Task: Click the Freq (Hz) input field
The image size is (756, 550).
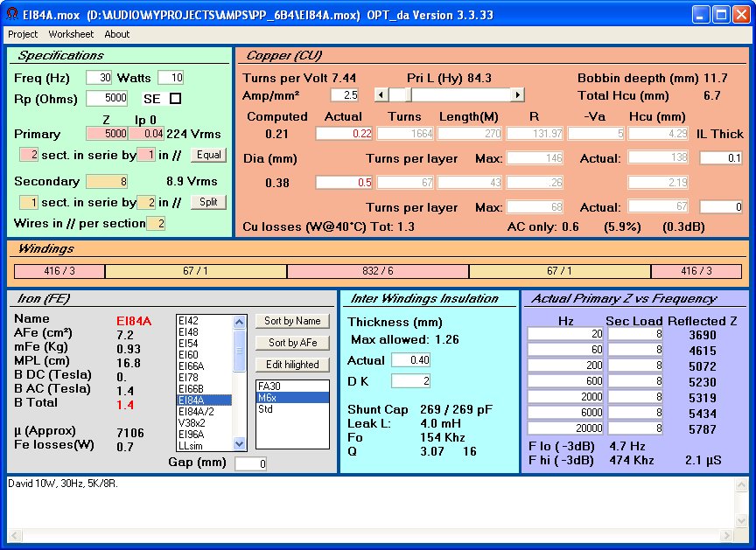Action: (99, 78)
